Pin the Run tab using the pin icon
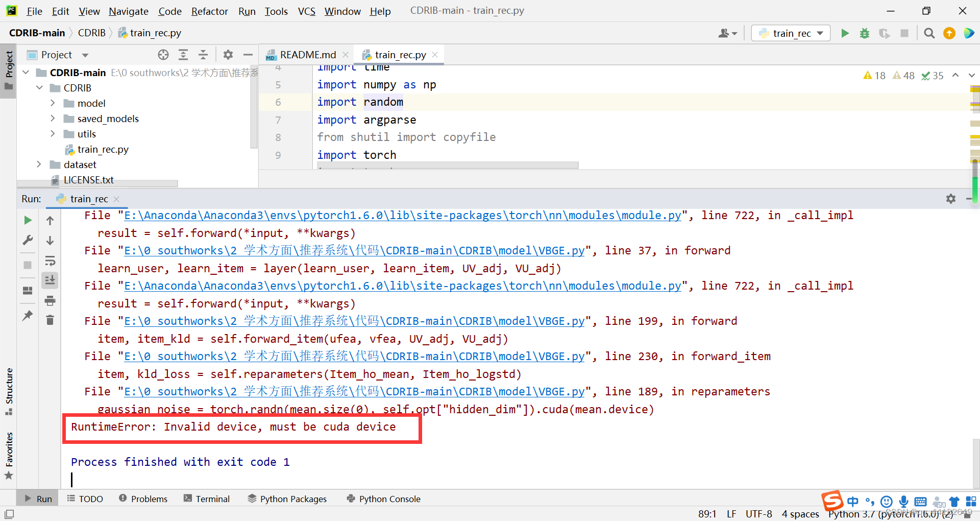Viewport: 980px width, 521px height. point(27,316)
